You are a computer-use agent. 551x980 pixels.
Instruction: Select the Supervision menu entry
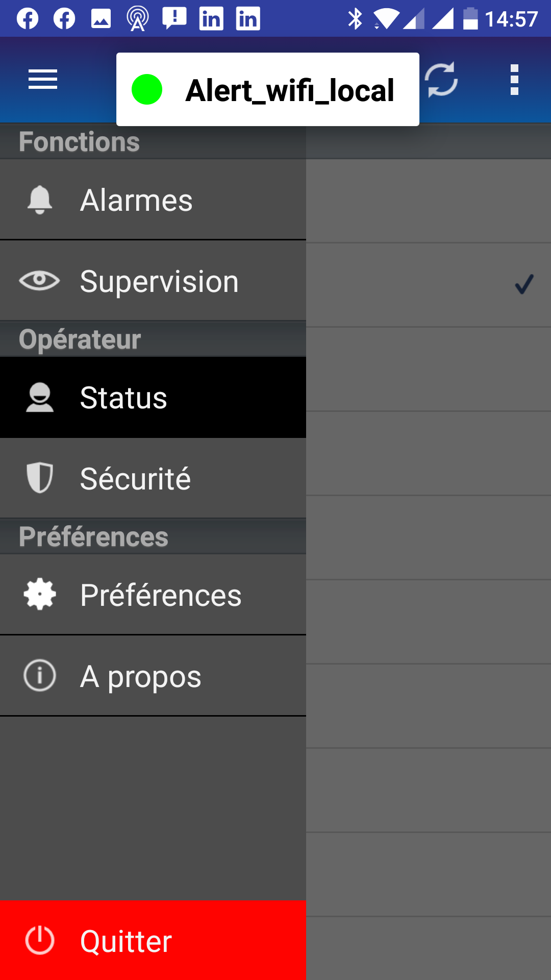click(x=159, y=281)
